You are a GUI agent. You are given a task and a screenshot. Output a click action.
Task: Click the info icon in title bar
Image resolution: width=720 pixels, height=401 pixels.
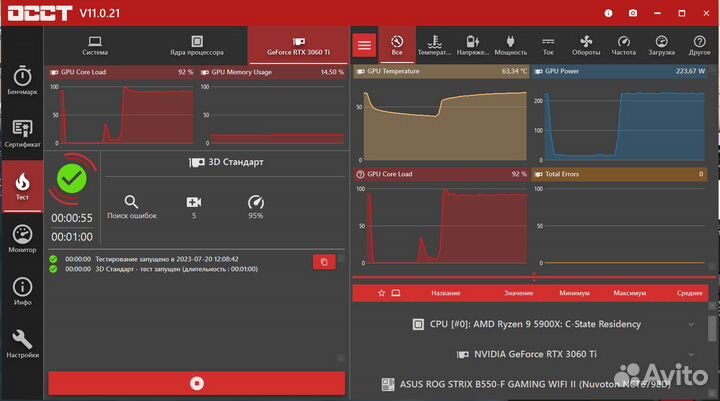tap(608, 13)
